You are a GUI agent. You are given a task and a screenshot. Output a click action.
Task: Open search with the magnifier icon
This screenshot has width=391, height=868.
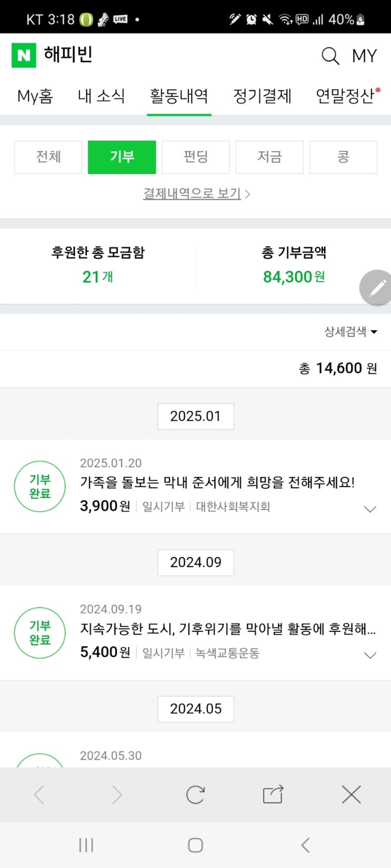coord(330,56)
